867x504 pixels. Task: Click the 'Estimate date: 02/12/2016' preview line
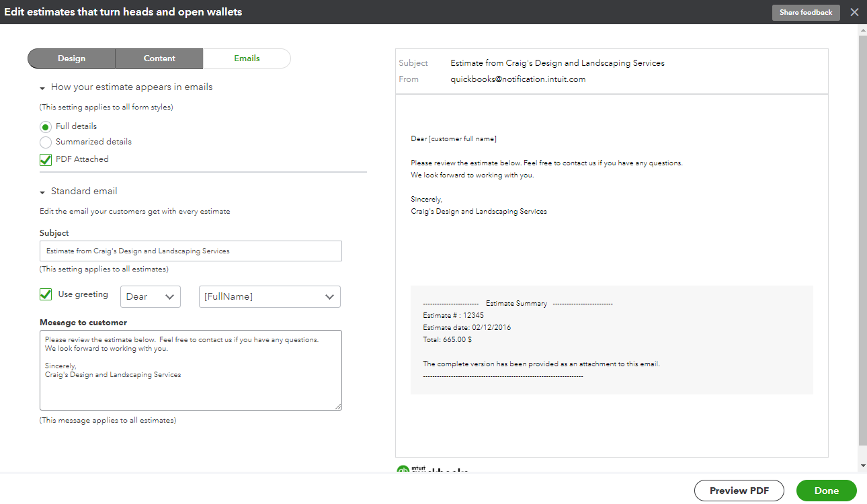point(466,328)
